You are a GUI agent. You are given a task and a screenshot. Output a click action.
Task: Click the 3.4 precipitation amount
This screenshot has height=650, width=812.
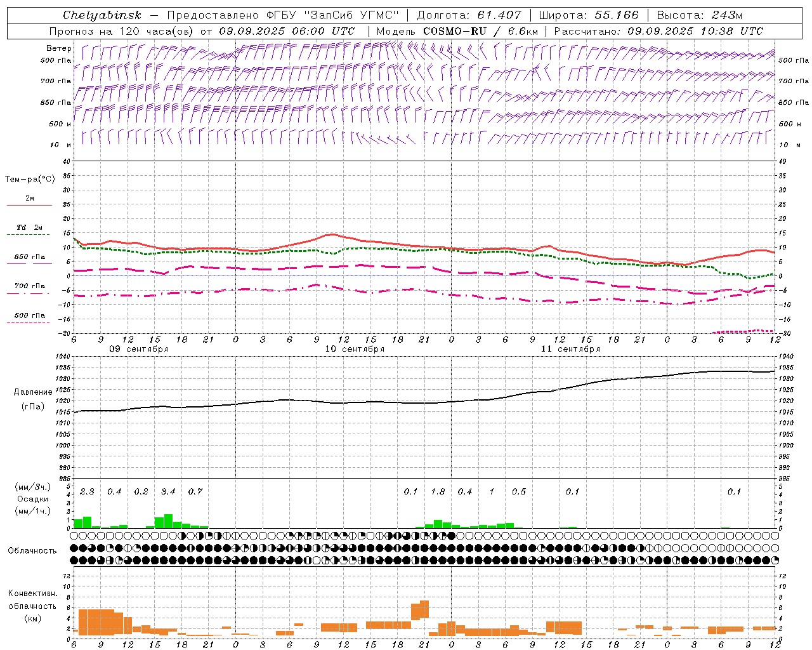(x=168, y=492)
